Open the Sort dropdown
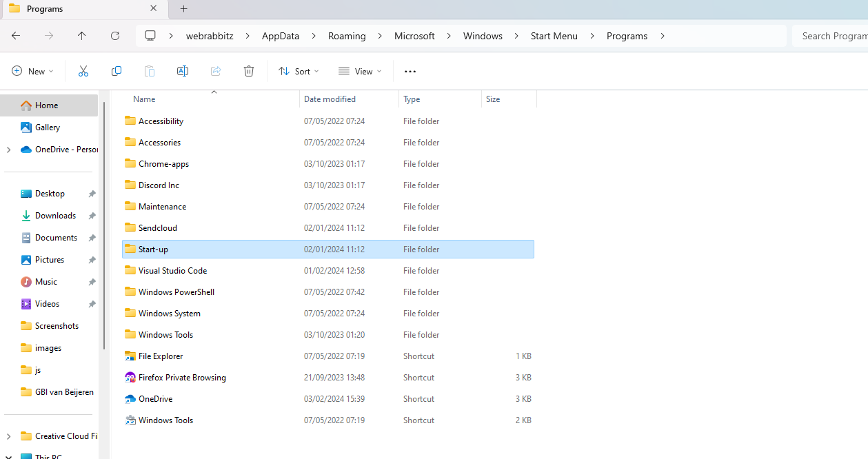The image size is (868, 459). [298, 71]
